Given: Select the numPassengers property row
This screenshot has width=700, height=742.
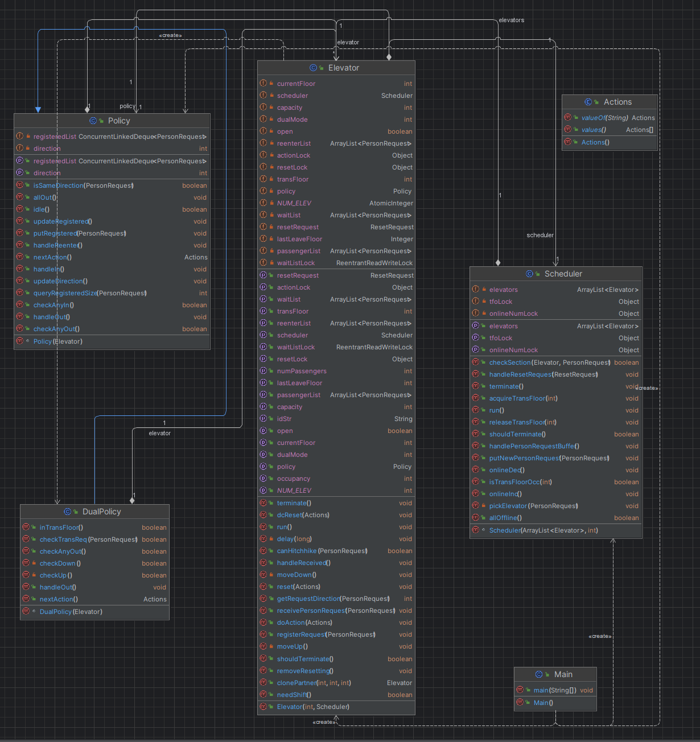Looking at the screenshot, I should pos(336,371).
